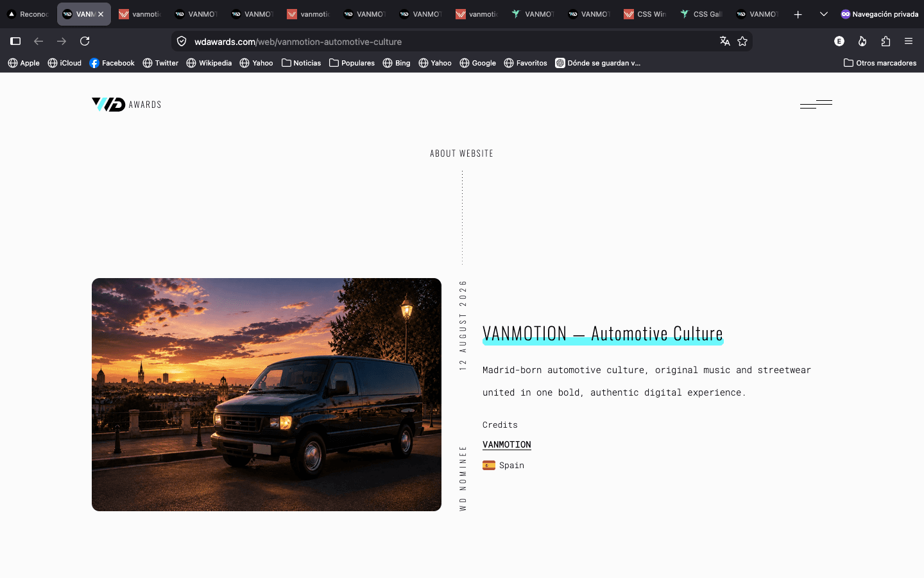924x578 pixels.
Task: Expand the Otros marcadores folder
Action: (880, 63)
